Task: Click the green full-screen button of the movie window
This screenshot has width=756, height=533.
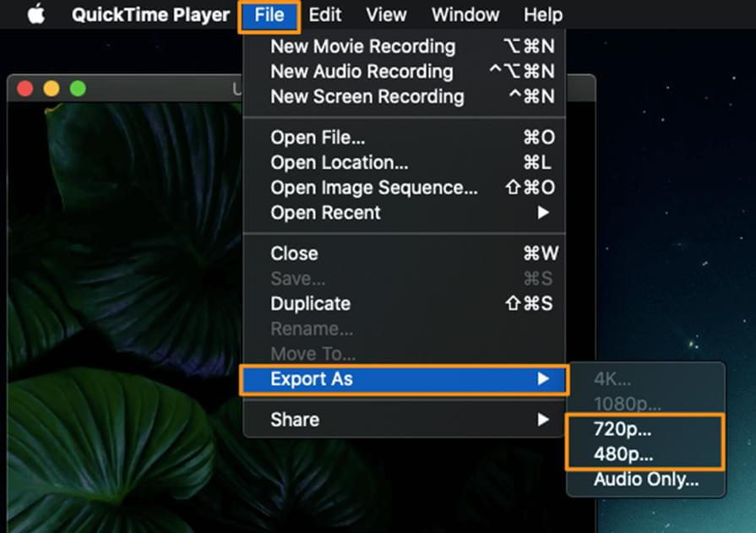Action: click(x=78, y=89)
